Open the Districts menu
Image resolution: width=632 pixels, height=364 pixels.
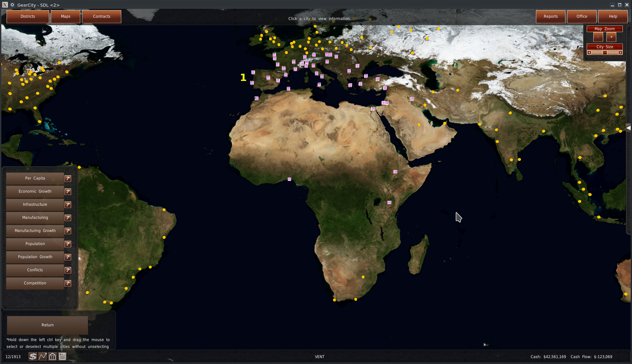click(28, 16)
